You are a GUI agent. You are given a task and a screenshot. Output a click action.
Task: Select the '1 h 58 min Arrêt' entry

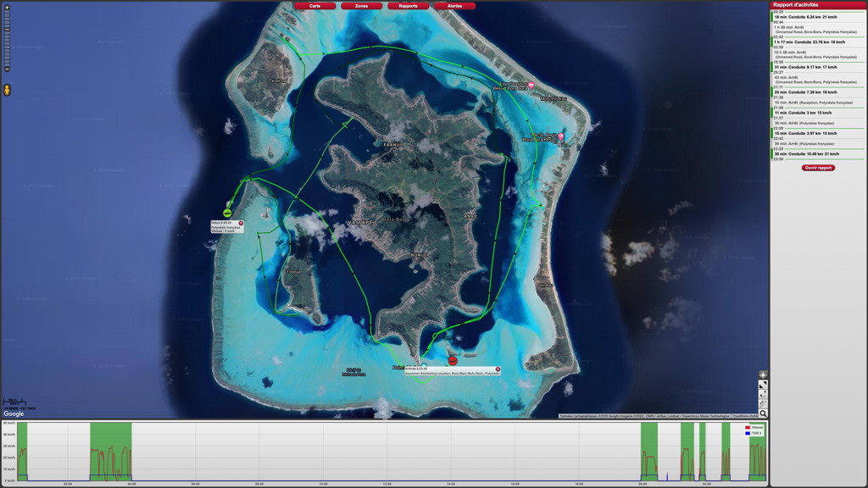(x=818, y=30)
